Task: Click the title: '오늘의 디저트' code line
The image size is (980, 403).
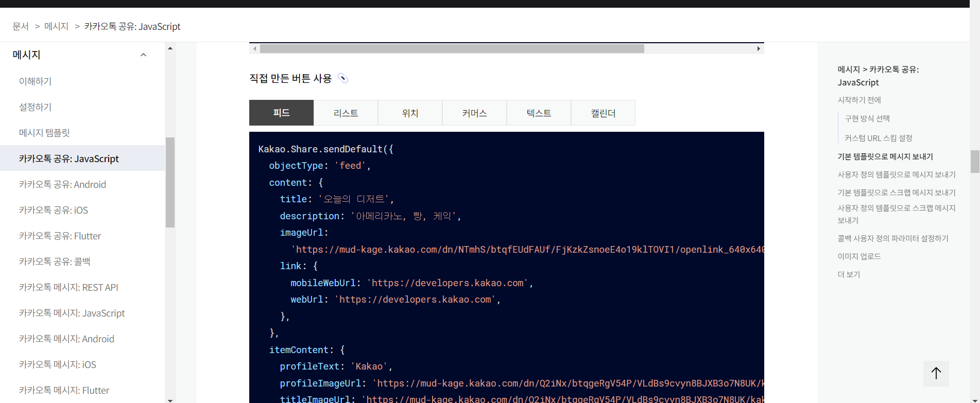Action: pyautogui.click(x=337, y=199)
